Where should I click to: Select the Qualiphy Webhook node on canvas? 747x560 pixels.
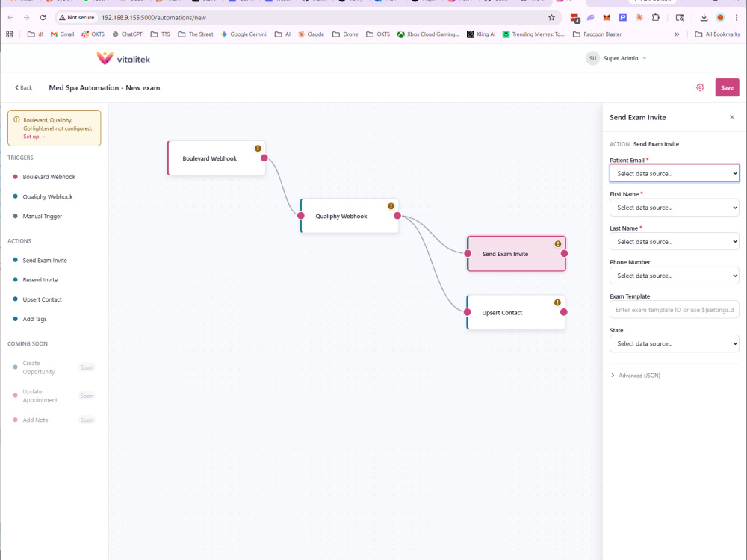pos(349,216)
